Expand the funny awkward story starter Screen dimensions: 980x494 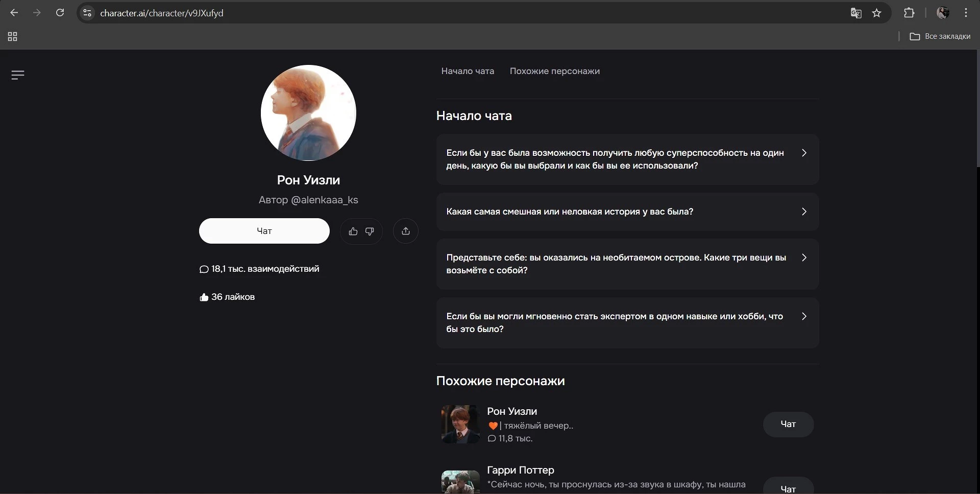[627, 211]
